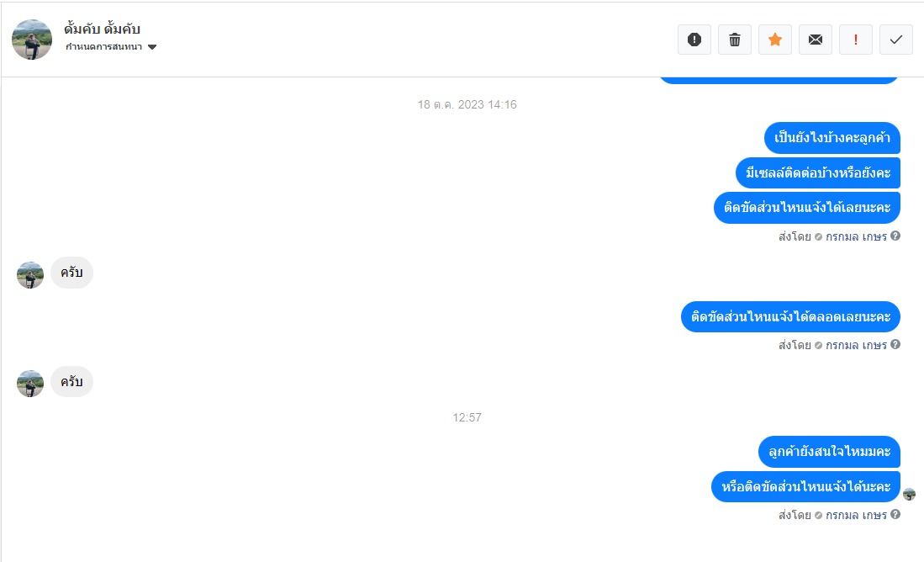Open ดั้มคับ ดั้มคับ profile picture in header
Screen dimensions: 924x562
32,40
